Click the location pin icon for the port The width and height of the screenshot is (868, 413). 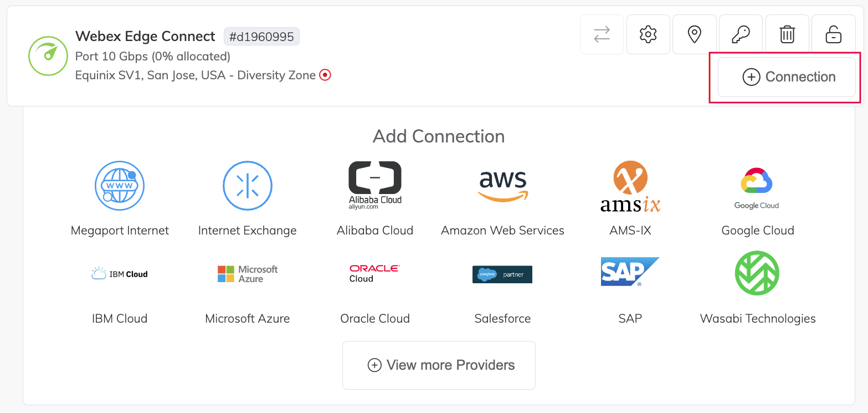[x=694, y=34]
